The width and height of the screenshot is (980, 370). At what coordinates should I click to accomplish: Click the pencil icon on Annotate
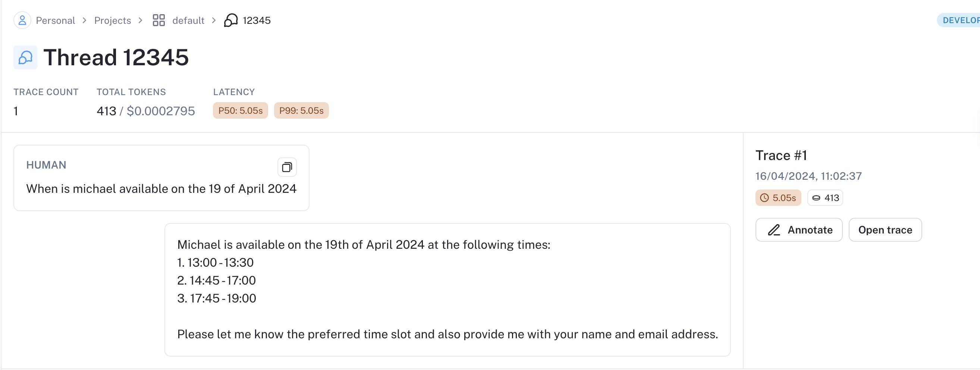tap(774, 230)
